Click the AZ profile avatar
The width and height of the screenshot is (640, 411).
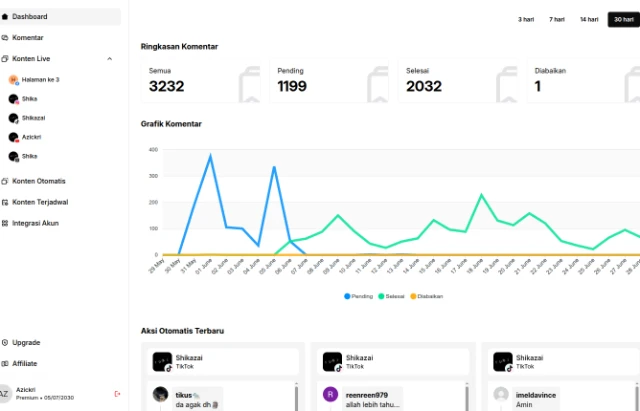[x=6, y=393]
